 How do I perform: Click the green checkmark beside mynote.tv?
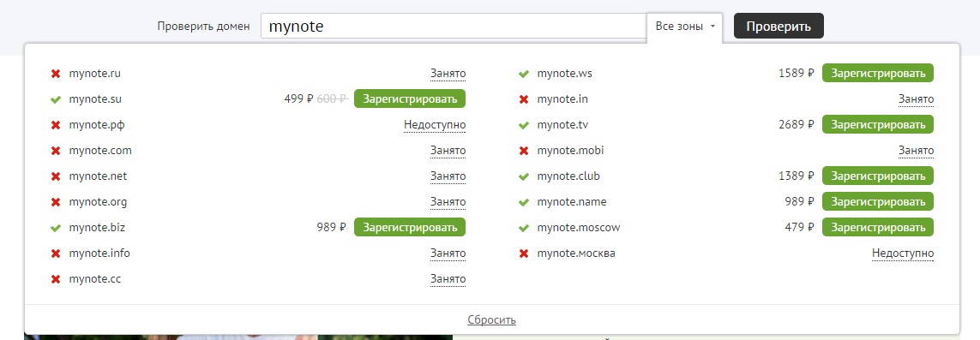[524, 125]
